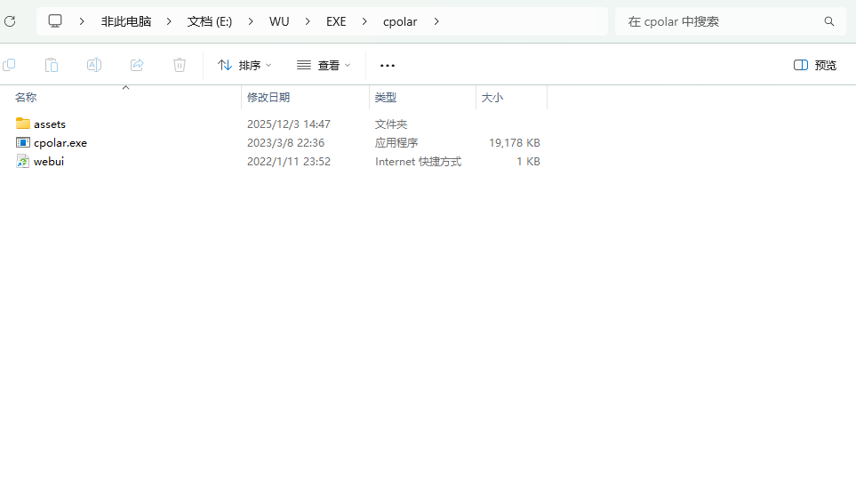Click the 在 cpolar 中搜索 search box
856x504 pixels.
pos(731,21)
